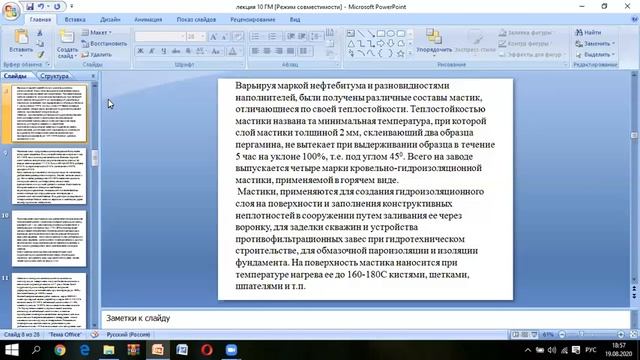
Task: Select the right arrow block shape
Action: (381, 43)
